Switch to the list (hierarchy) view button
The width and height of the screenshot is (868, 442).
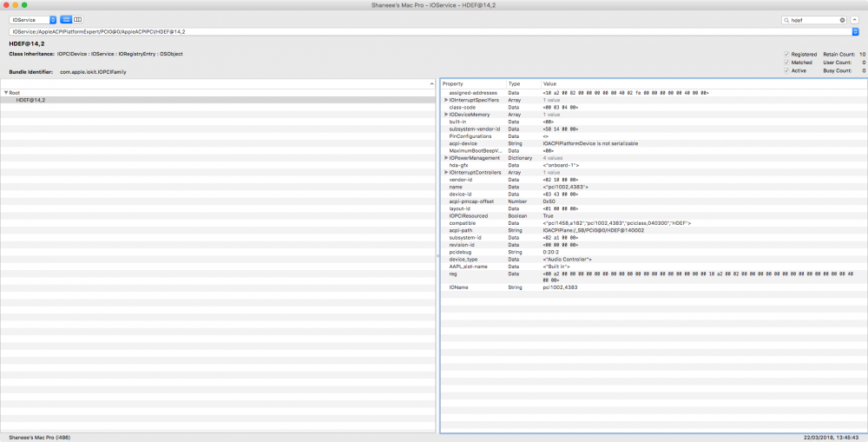coord(66,19)
